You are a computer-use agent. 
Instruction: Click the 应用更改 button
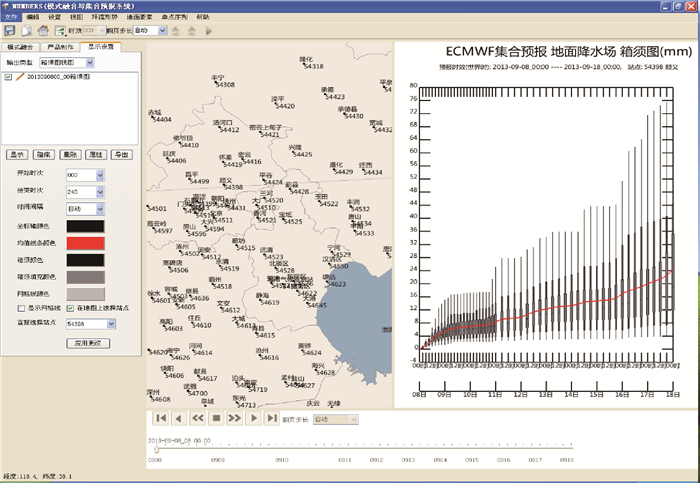pyautogui.click(x=84, y=342)
